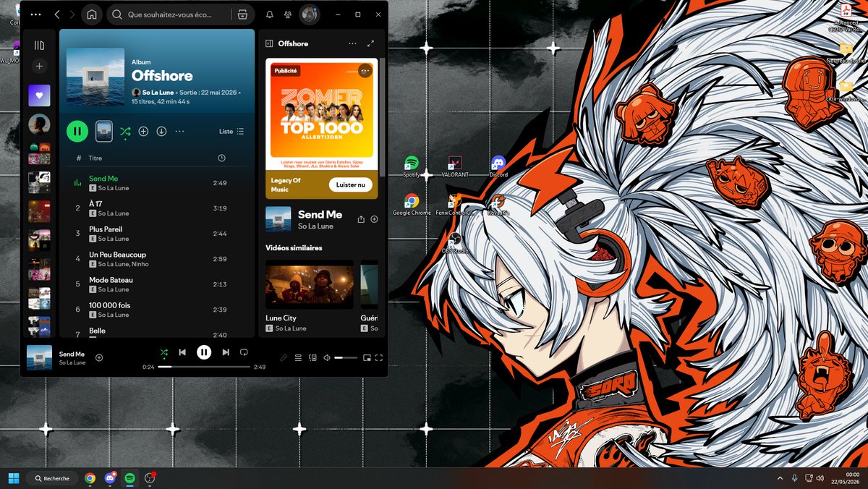This screenshot has width=868, height=489.
Task: Open the album preview thumbnail button
Action: (103, 131)
